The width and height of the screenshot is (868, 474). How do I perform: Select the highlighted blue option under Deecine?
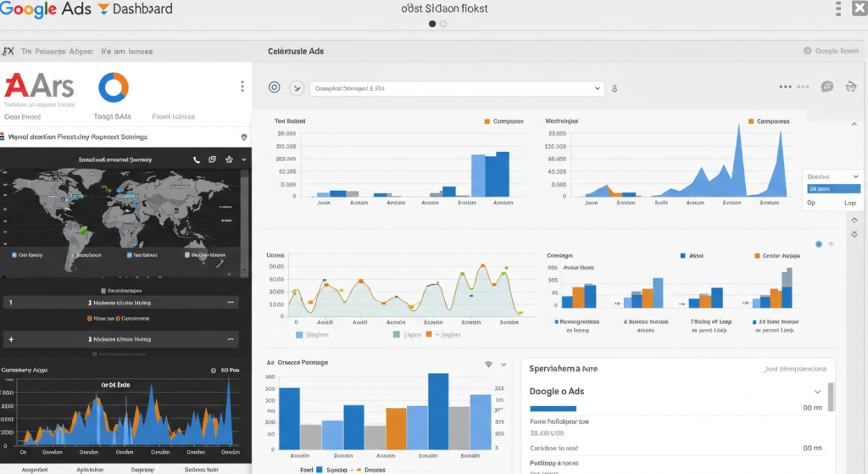pyautogui.click(x=834, y=189)
